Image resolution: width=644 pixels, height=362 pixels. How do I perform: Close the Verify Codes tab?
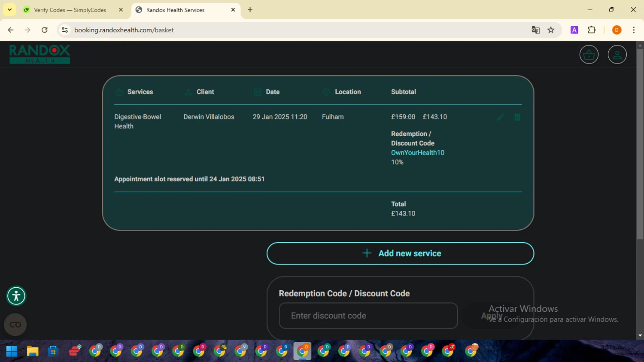point(121,10)
